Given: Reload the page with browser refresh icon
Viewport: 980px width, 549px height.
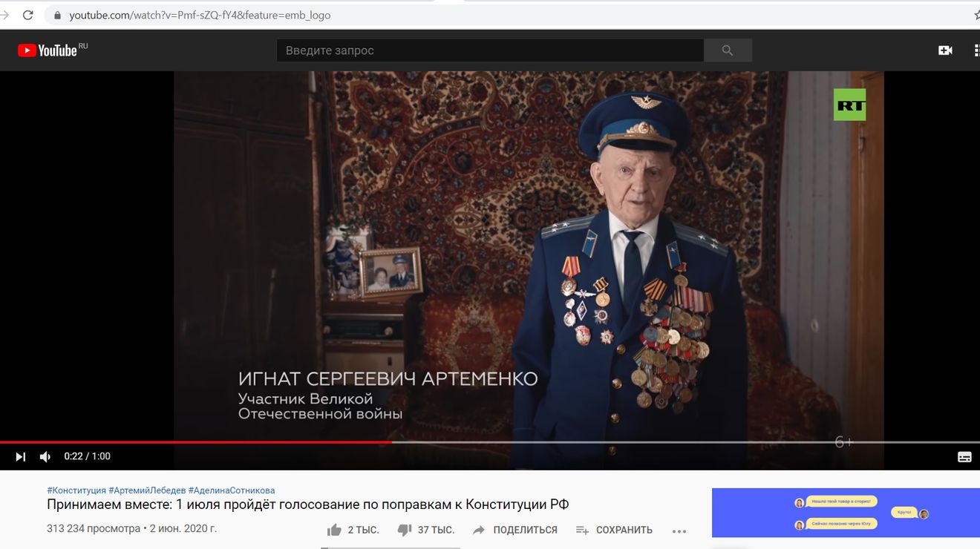Looking at the screenshot, I should [x=28, y=15].
